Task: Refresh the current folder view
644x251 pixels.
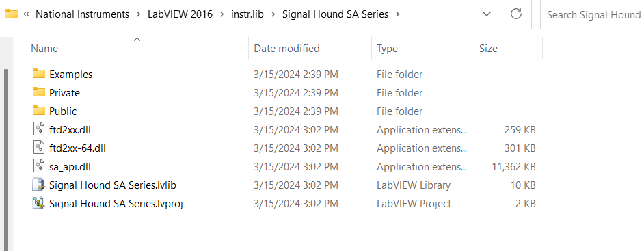Action: 516,14
